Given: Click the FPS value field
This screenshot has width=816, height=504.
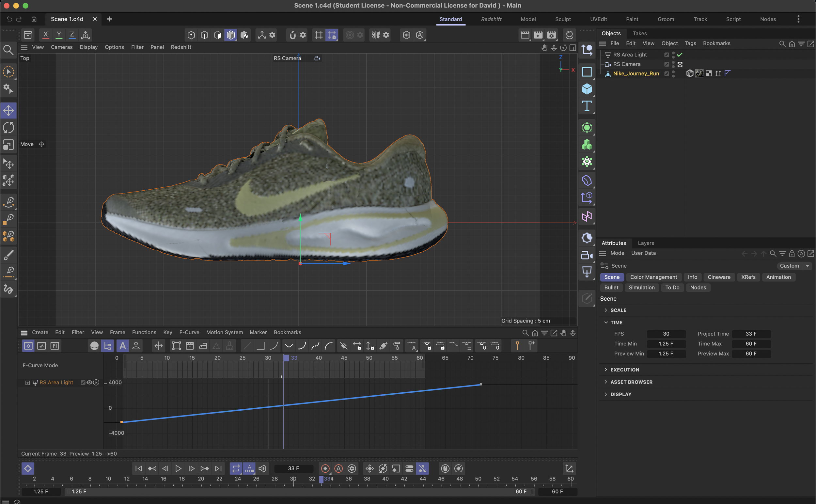Looking at the screenshot, I should click(x=666, y=334).
